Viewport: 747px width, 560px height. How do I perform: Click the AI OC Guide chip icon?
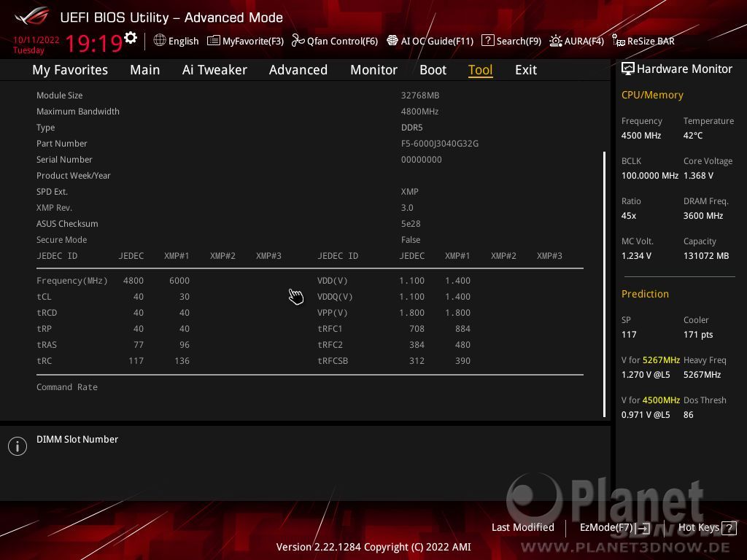click(392, 41)
